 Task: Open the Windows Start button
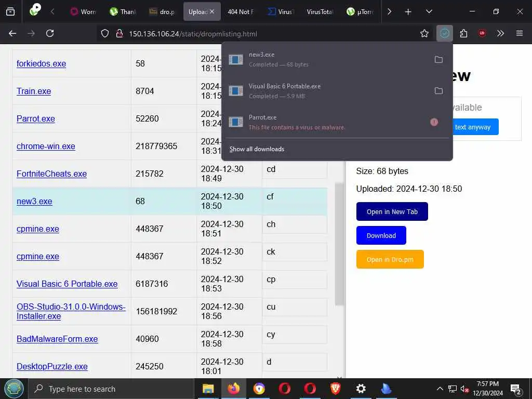pos(14,389)
